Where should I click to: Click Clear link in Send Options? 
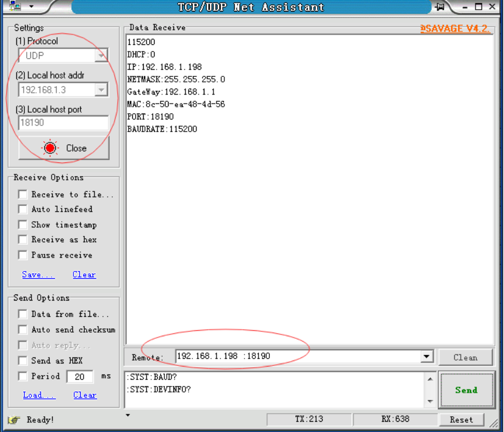coord(85,395)
